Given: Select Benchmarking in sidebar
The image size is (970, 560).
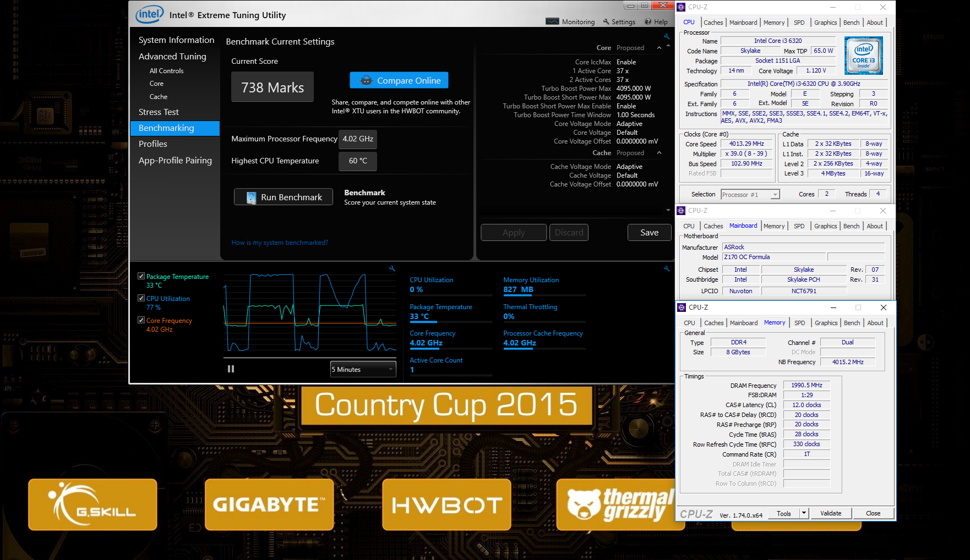Looking at the screenshot, I should [175, 128].
